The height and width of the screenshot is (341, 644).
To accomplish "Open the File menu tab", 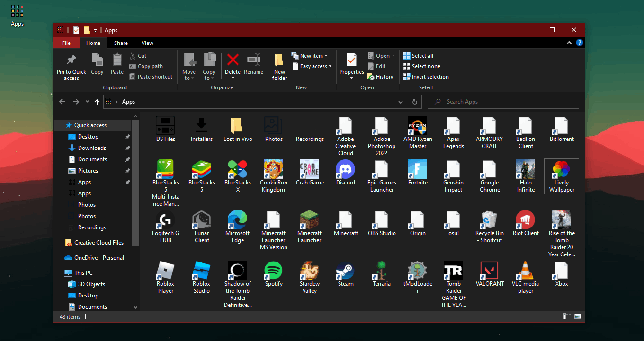I will click(66, 43).
